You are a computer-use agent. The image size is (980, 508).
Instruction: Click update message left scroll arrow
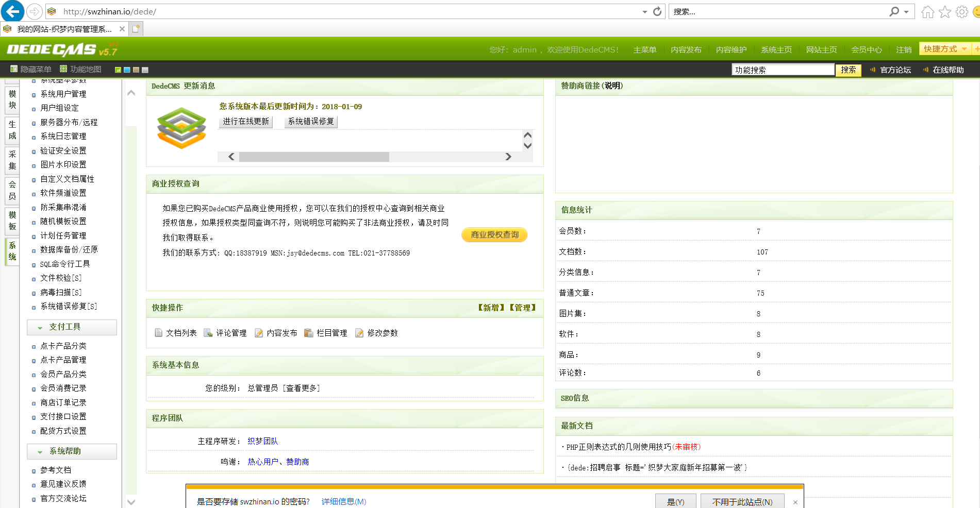(x=231, y=157)
